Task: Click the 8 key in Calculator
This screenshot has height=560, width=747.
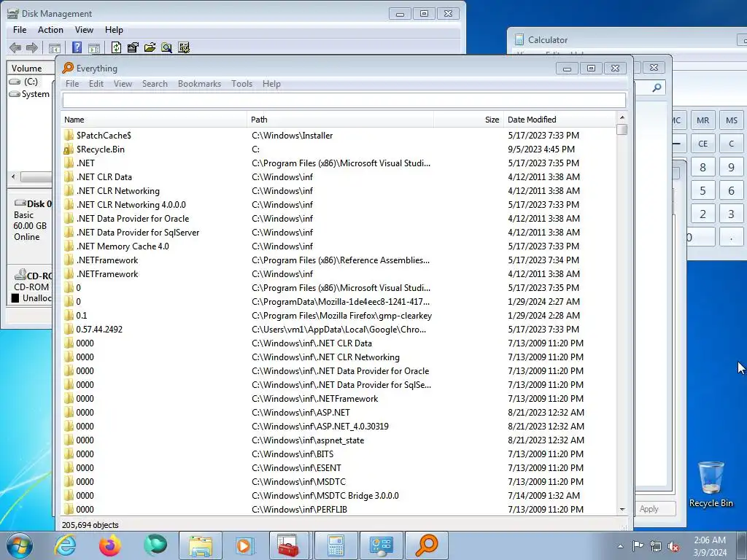Action: pos(703,167)
